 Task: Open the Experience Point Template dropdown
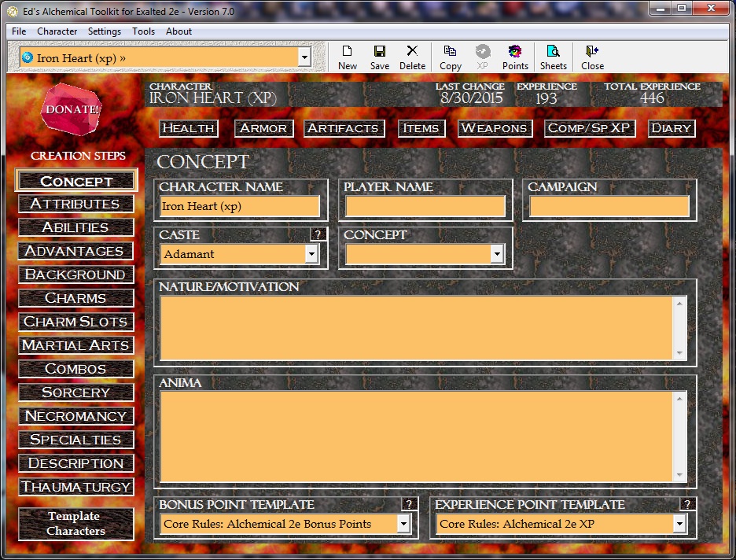point(679,524)
